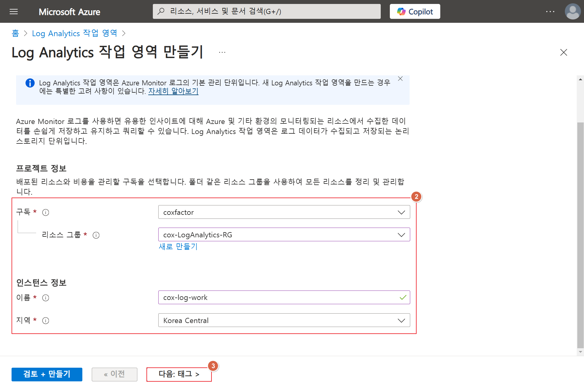Click the 검토 + 만들기 button
The image size is (584, 392).
[47, 374]
